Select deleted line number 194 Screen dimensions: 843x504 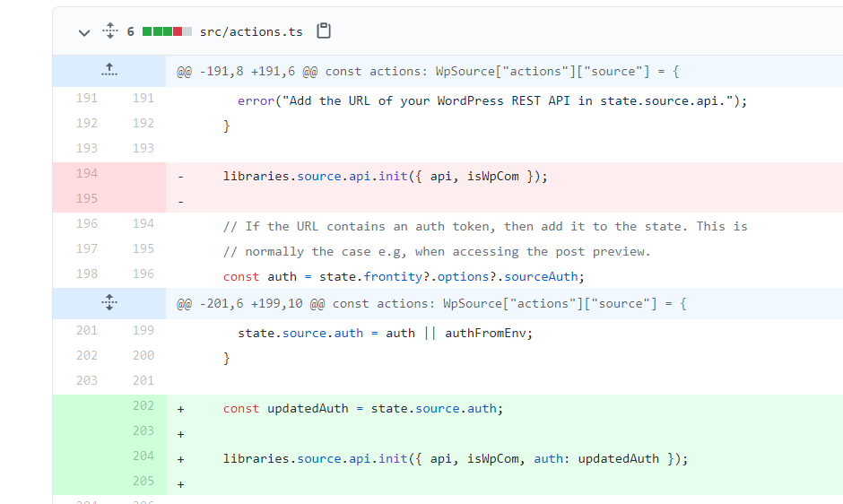click(x=87, y=174)
